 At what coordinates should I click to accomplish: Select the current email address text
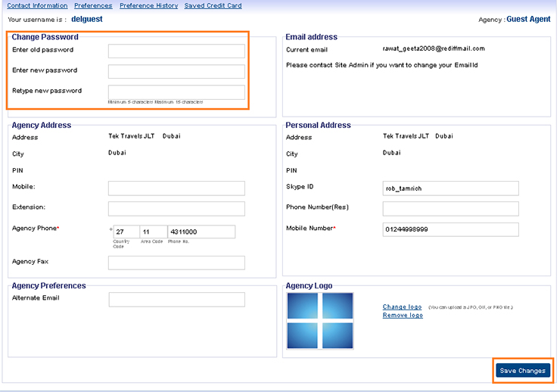click(x=434, y=48)
